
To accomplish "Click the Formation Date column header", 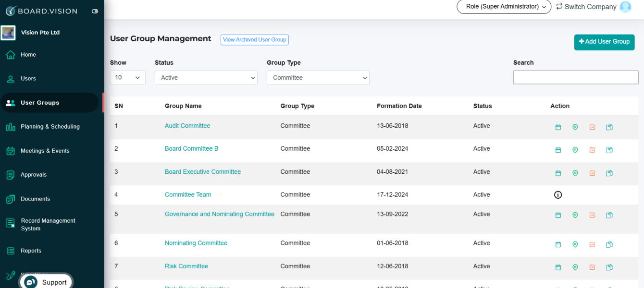I will [399, 106].
